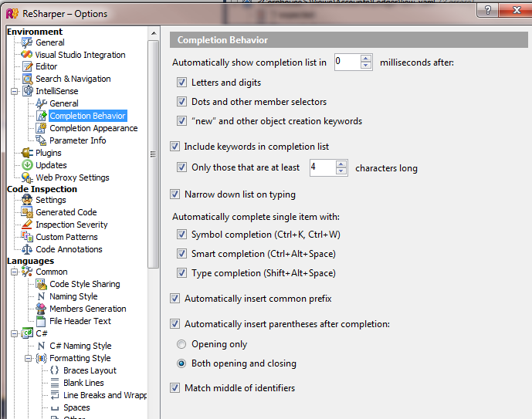Viewport: 532px width, 419px height.
Task: Toggle Only those that are at least checkbox
Action: click(182, 167)
